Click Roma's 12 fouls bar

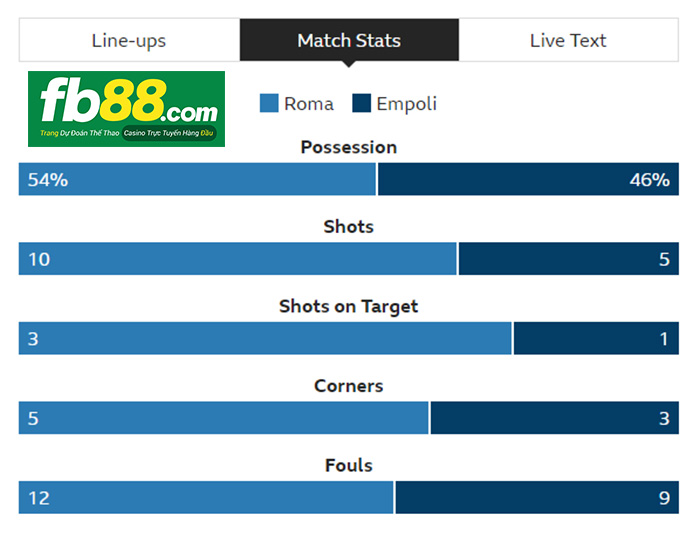(206, 497)
